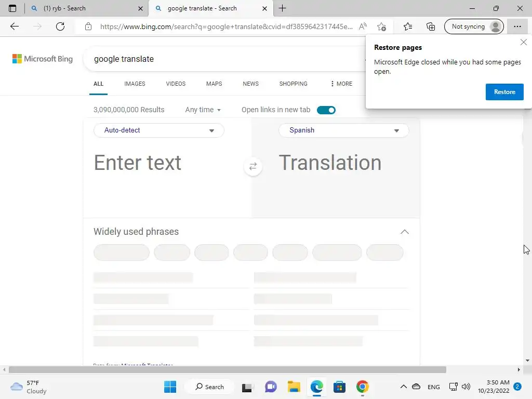Click Microsoft Edge taskbar icon
The height and width of the screenshot is (399, 532).
[317, 387]
